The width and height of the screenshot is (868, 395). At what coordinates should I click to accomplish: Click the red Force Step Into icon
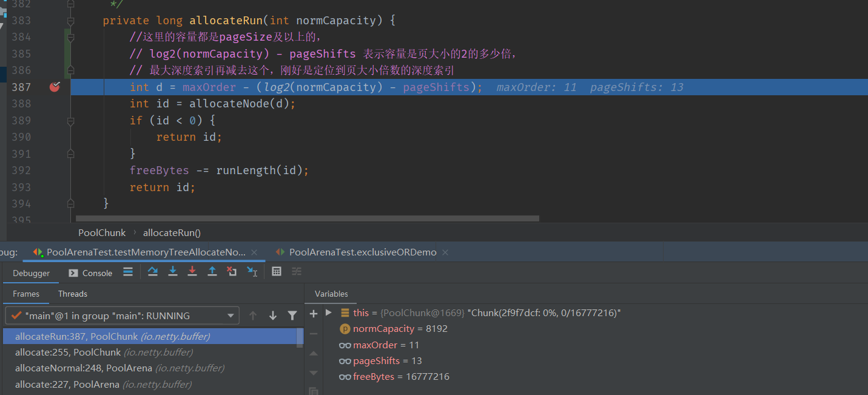pyautogui.click(x=192, y=272)
